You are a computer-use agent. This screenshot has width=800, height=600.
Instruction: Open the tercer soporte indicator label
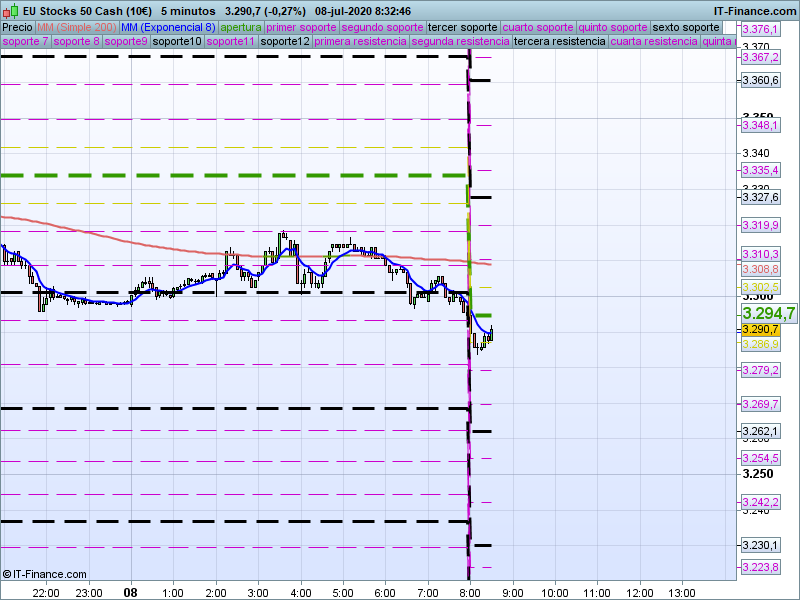point(462,27)
